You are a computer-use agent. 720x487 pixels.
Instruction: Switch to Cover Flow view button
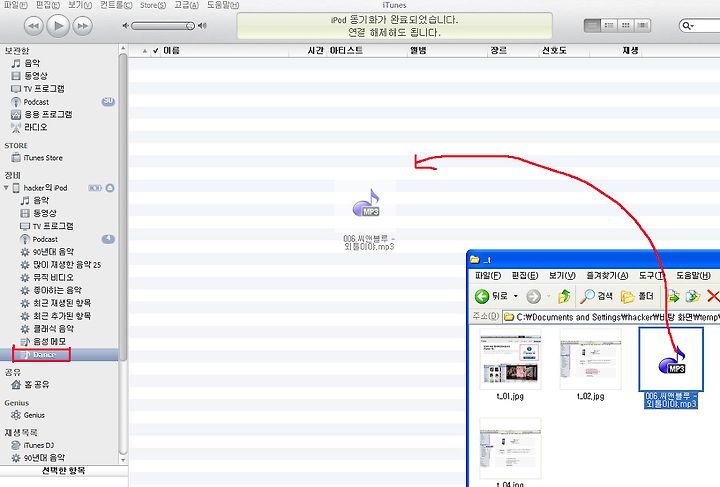tap(642, 25)
